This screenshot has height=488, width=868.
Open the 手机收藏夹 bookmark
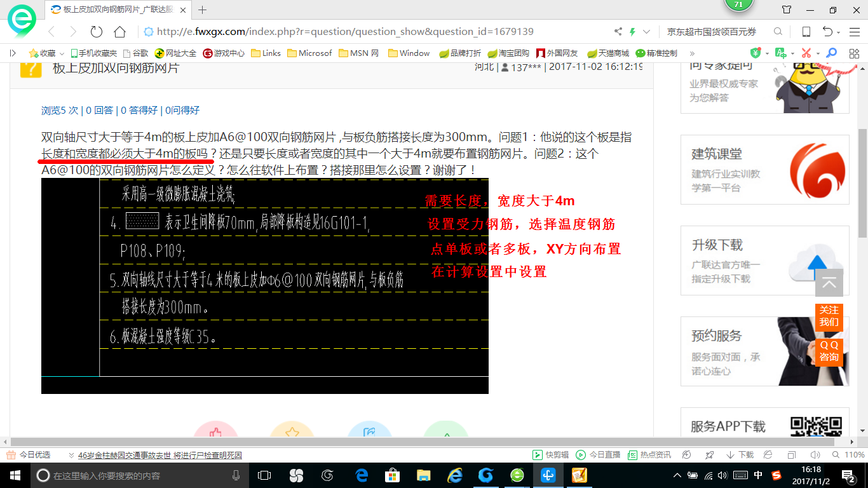click(93, 53)
